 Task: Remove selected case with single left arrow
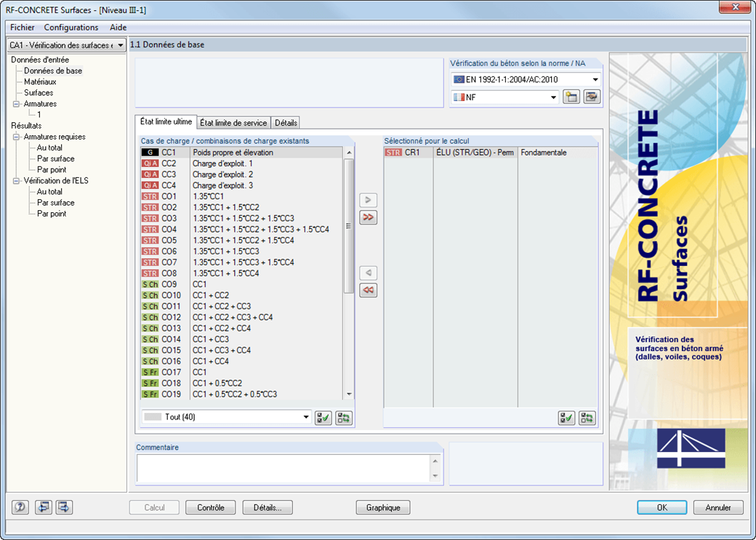click(369, 273)
